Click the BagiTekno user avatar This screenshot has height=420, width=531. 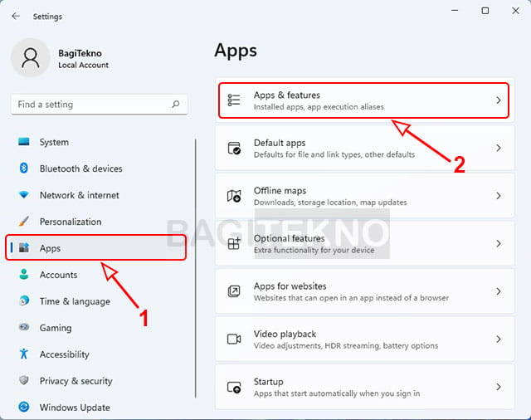(x=31, y=58)
